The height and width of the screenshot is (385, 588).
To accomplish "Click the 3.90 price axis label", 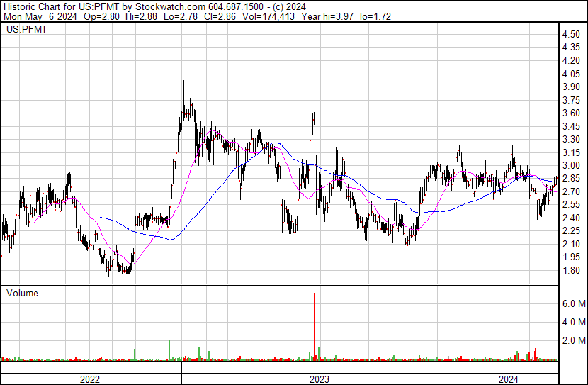I will (x=571, y=87).
